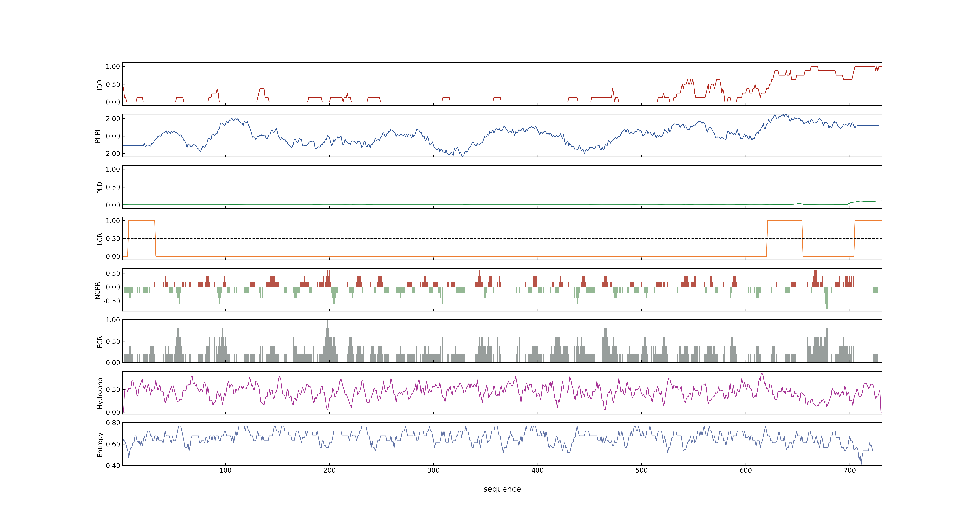Click the deepest negative NCPR bar near 680
980x523 pixels.
click(x=827, y=298)
